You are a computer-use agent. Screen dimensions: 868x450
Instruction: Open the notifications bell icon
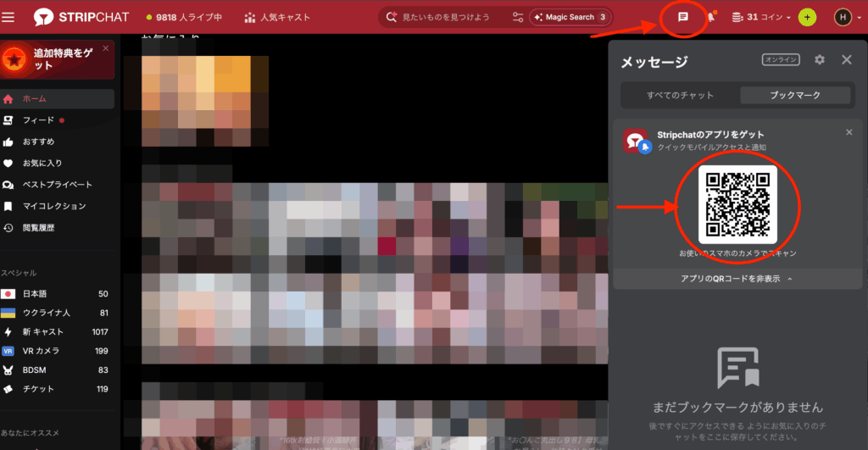coord(711,17)
